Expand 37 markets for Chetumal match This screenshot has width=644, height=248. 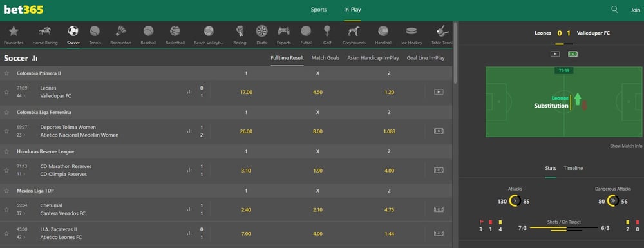pos(21,213)
